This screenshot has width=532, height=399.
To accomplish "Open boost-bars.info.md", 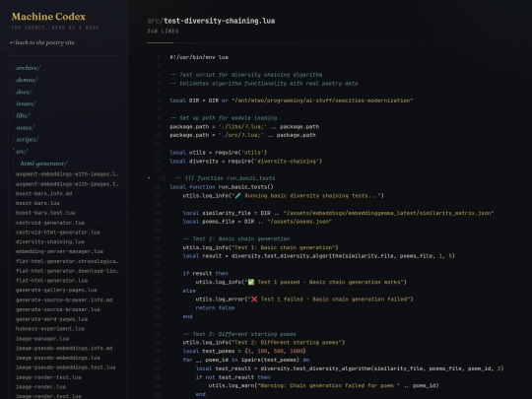I will coord(43,193).
